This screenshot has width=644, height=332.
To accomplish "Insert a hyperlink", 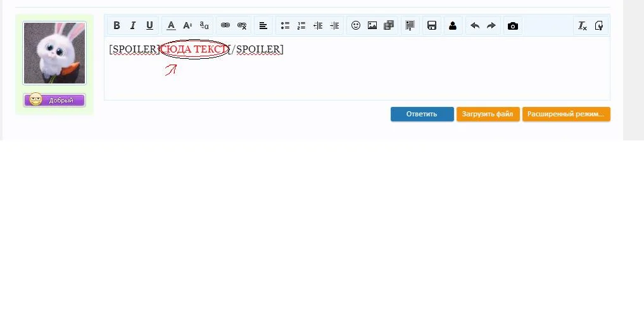I will click(225, 25).
